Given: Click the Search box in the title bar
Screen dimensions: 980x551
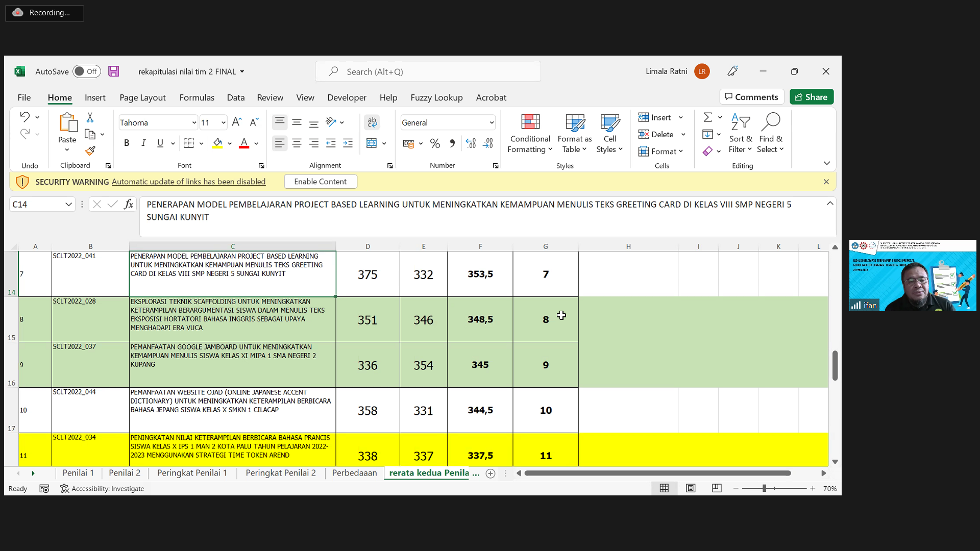Looking at the screenshot, I should (x=428, y=72).
